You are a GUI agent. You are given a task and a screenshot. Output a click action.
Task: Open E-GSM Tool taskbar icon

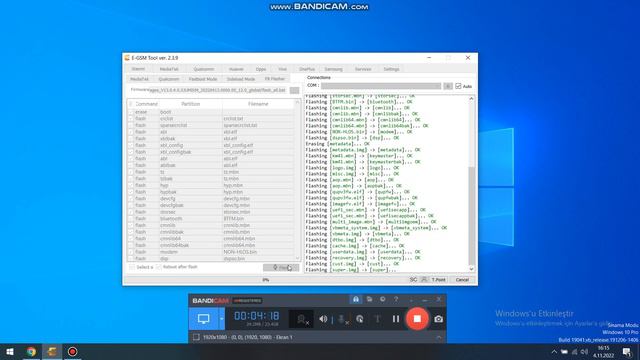pos(52,351)
